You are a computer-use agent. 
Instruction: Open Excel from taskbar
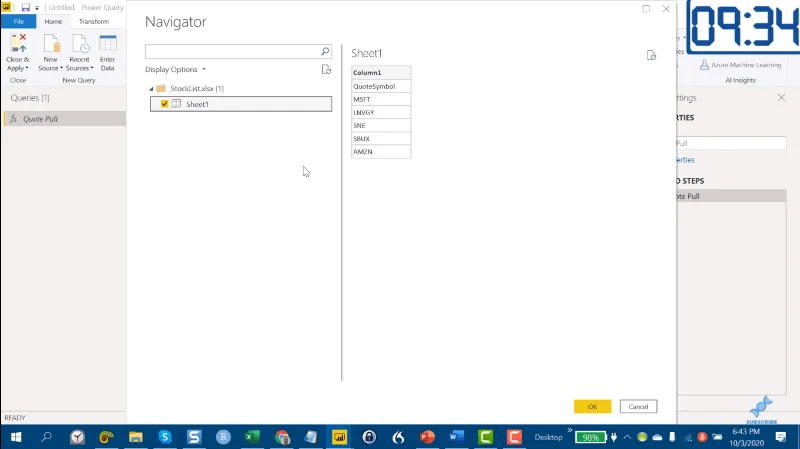click(252, 437)
